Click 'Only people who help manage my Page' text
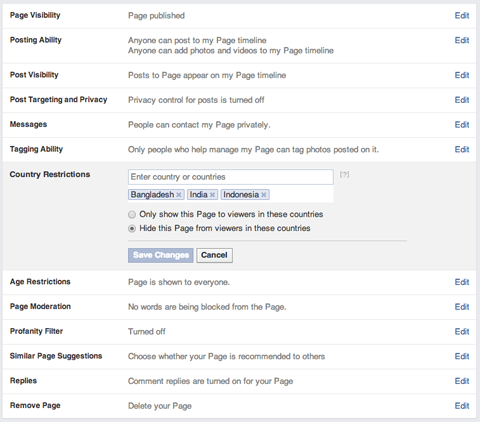Viewport: 480px width, 422px height. click(x=253, y=150)
